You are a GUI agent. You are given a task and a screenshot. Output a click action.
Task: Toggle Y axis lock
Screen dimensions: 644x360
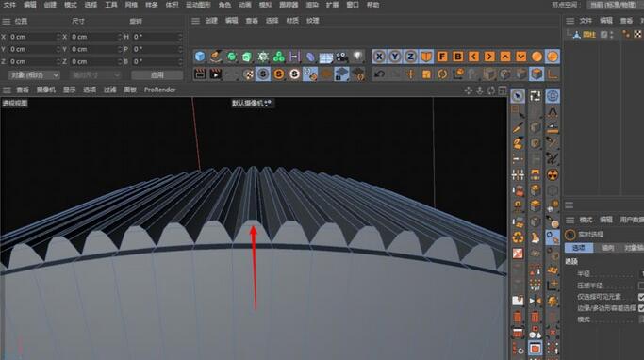pos(395,57)
